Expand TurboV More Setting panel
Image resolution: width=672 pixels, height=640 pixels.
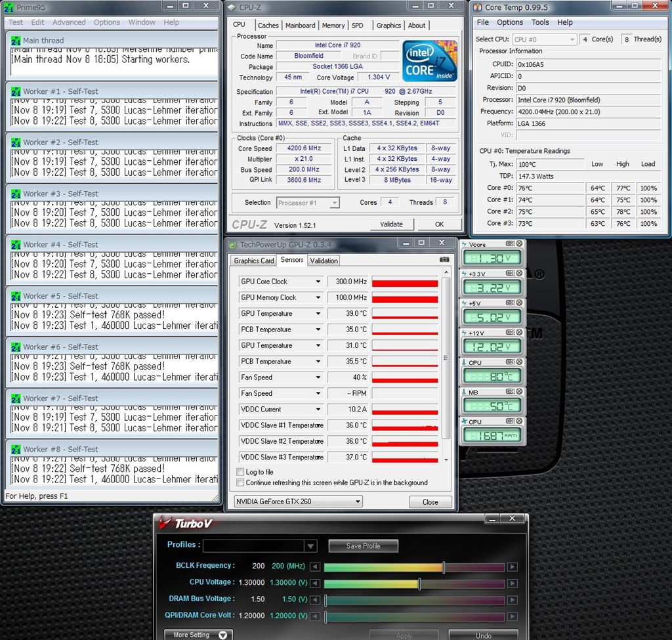(198, 635)
